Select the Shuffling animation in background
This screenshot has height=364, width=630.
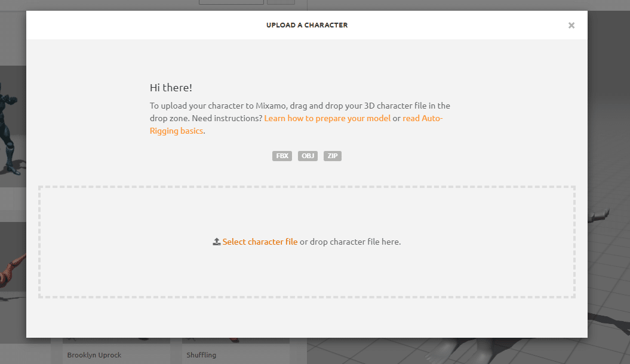coord(201,355)
